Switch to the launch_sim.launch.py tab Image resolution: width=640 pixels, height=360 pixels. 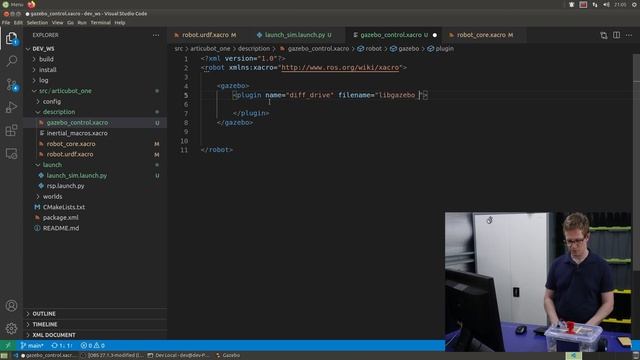pyautogui.click(x=294, y=35)
